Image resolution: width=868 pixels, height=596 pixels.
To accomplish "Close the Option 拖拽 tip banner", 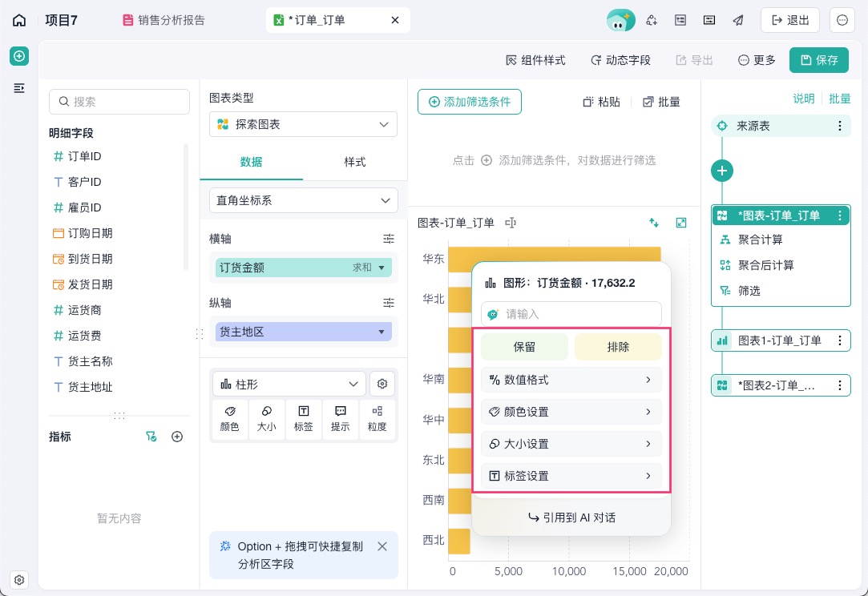I will click(382, 547).
